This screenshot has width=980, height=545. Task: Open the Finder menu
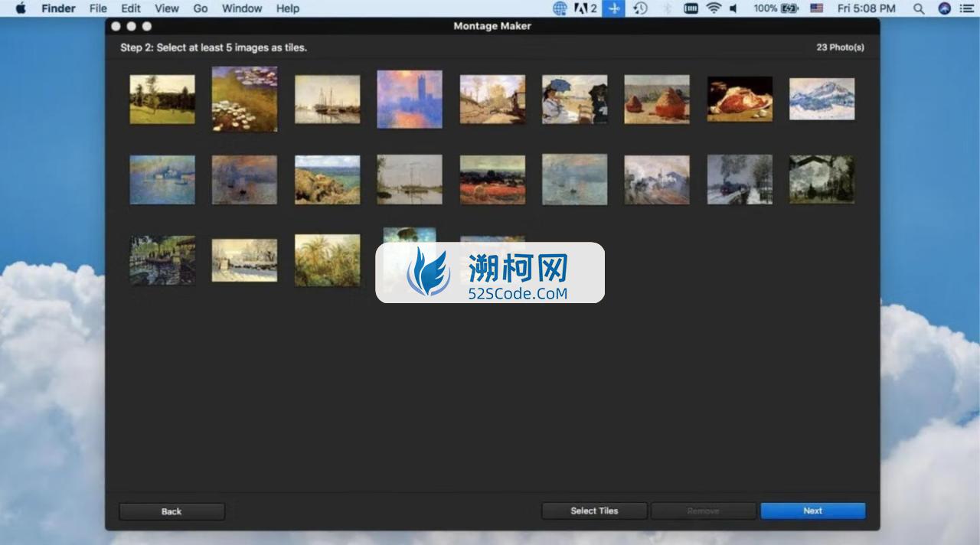pos(58,8)
